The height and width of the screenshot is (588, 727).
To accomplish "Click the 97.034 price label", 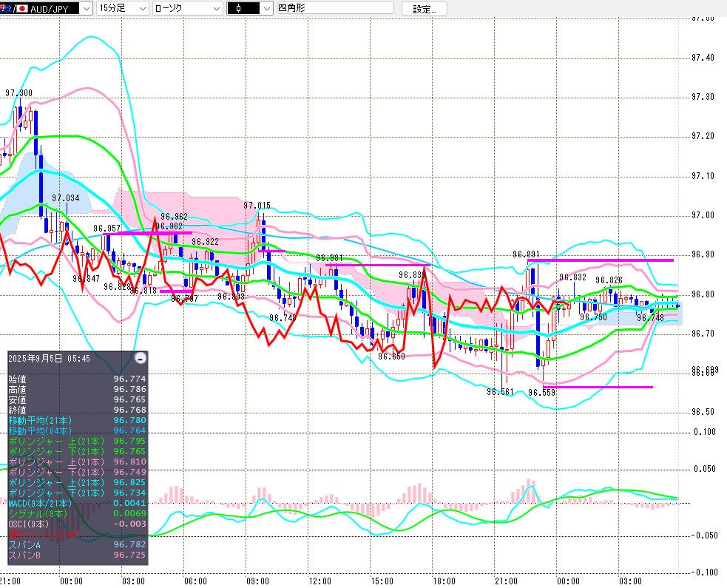I will (65, 198).
